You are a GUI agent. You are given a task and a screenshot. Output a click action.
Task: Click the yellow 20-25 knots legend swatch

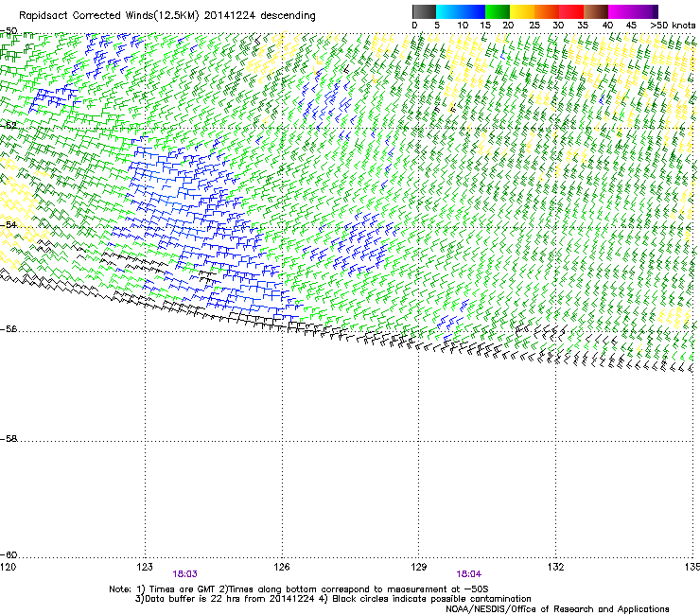click(522, 11)
